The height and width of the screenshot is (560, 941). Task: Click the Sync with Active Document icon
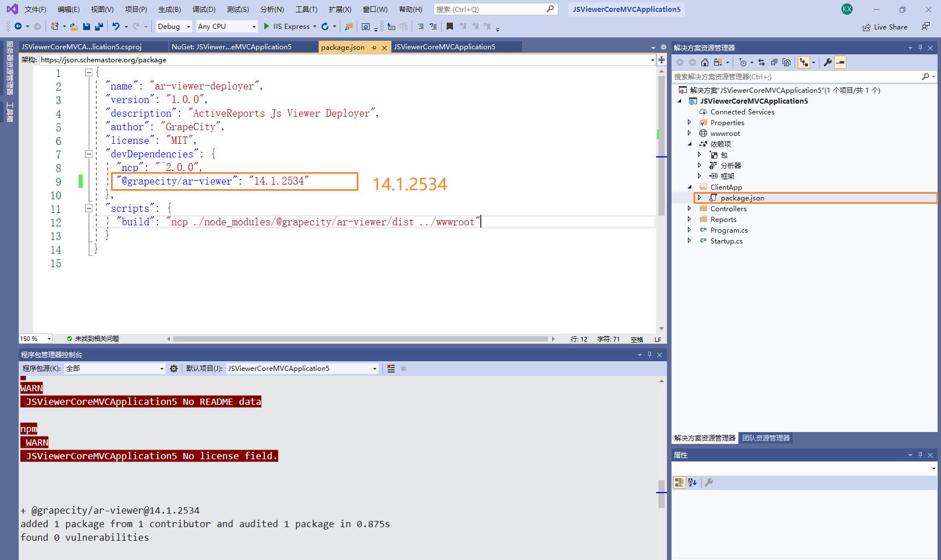click(x=762, y=62)
